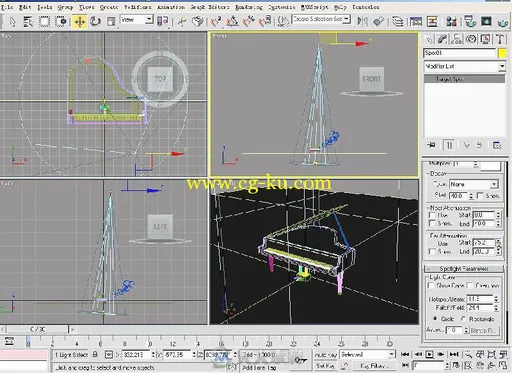The image size is (512, 373).
Task: Toggle the 3D Snaps tool
Action: 215,22
